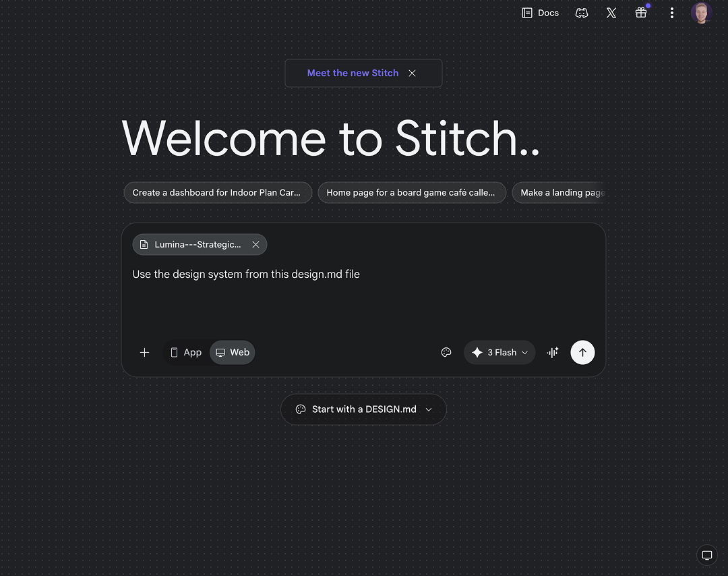Viewport: 728px width, 576px height.
Task: Select the board game café home page suggestion
Action: point(412,193)
